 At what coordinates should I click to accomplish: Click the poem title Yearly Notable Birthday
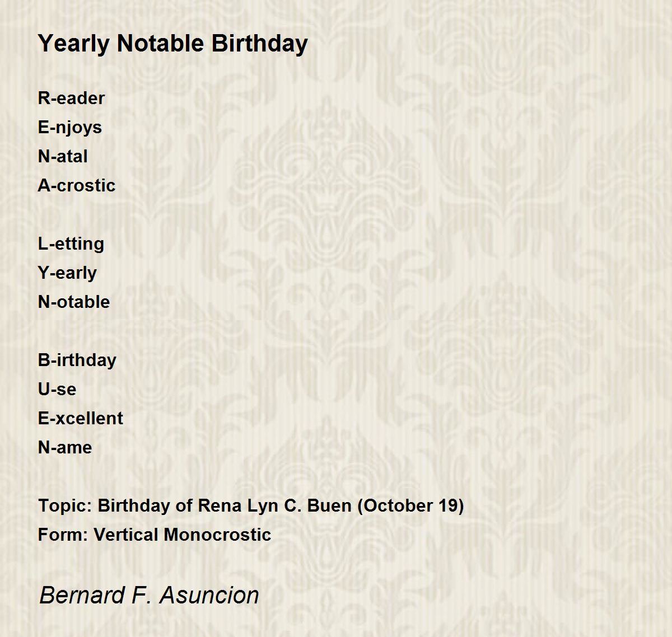[173, 44]
